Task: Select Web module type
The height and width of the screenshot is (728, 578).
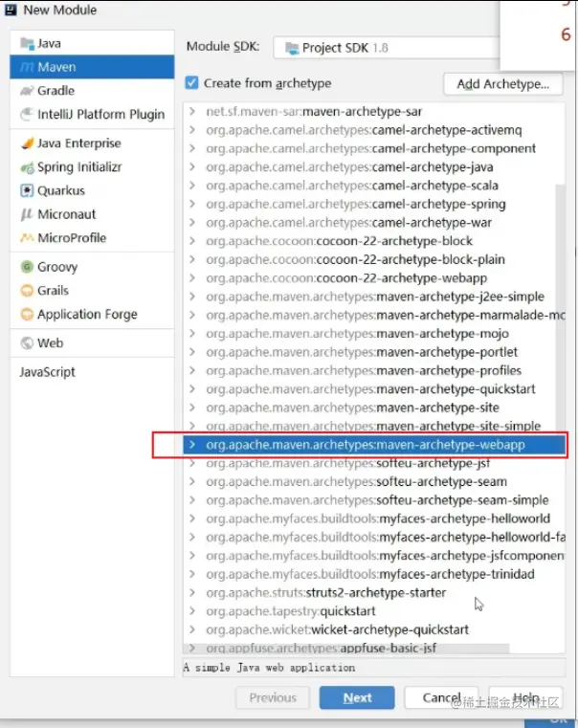Action: (x=92, y=343)
